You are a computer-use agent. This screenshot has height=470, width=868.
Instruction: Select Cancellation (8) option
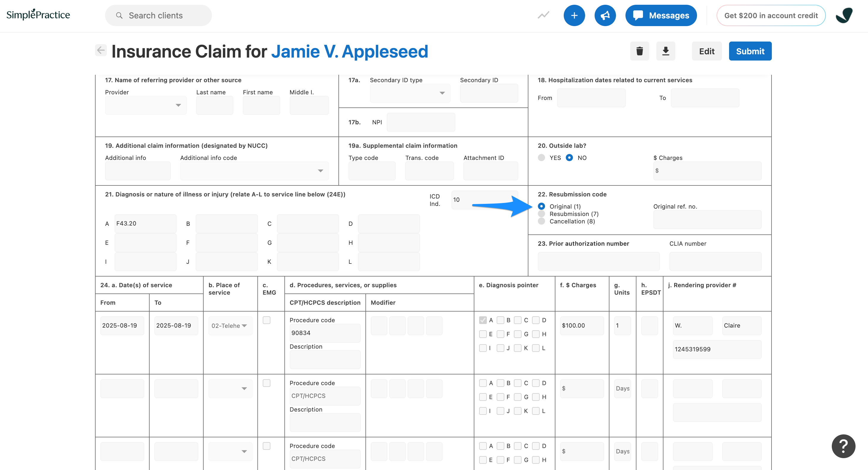click(541, 221)
